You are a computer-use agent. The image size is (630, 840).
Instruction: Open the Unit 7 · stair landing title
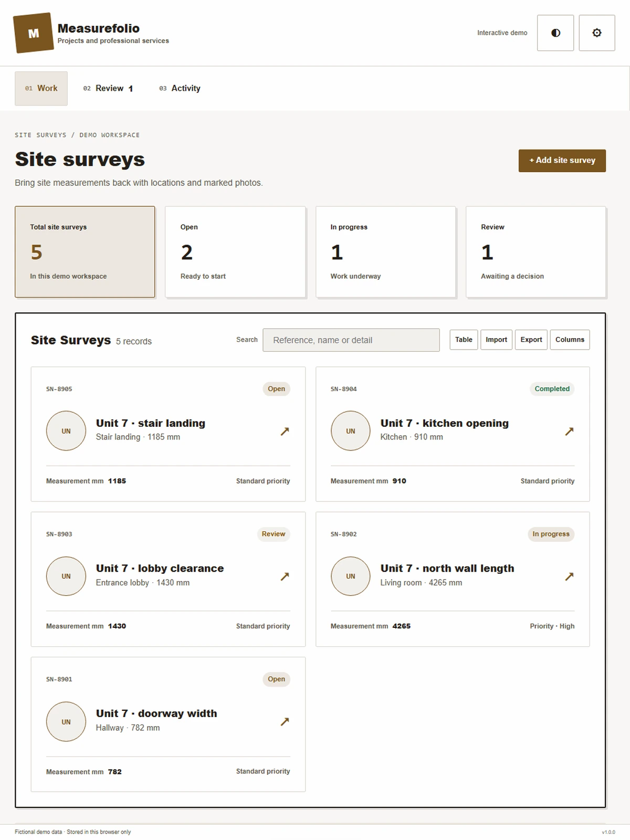tap(151, 423)
